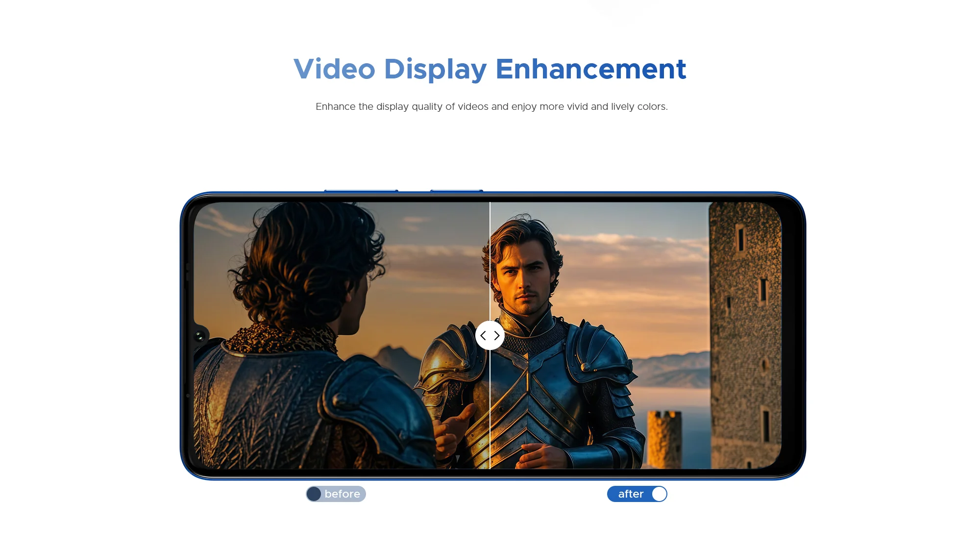Click the "before" label text
980x553 pixels.
[342, 494]
